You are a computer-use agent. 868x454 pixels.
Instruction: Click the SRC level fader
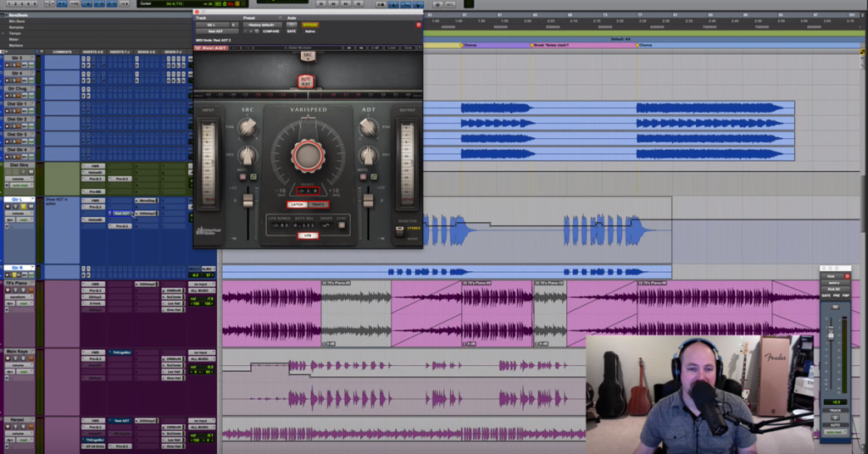(248, 200)
